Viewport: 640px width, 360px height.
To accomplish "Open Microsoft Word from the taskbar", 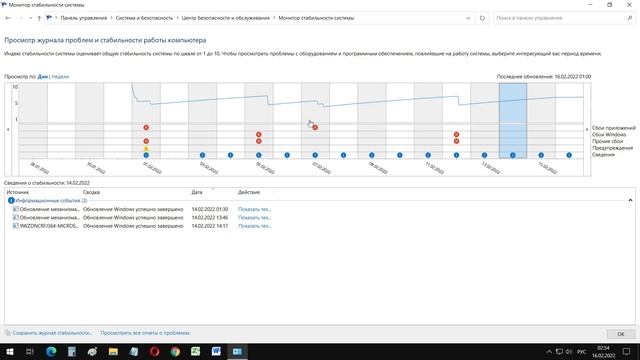I will point(216,351).
